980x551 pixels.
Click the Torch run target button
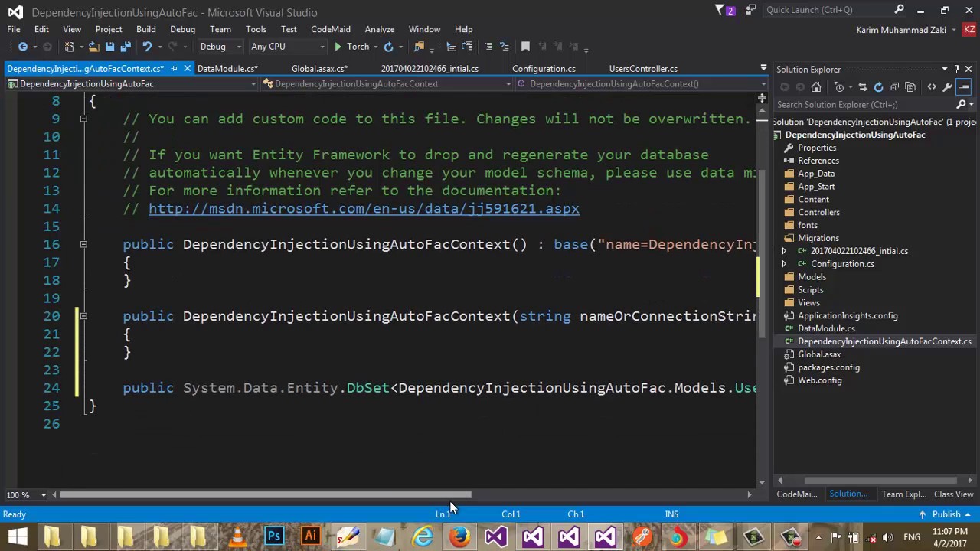point(358,47)
